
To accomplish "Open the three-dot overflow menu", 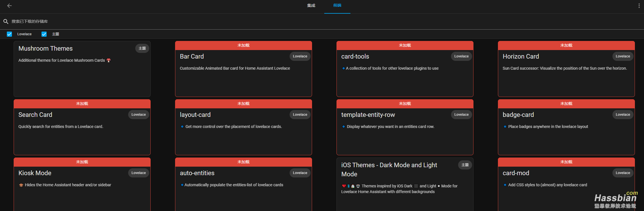I will [639, 6].
